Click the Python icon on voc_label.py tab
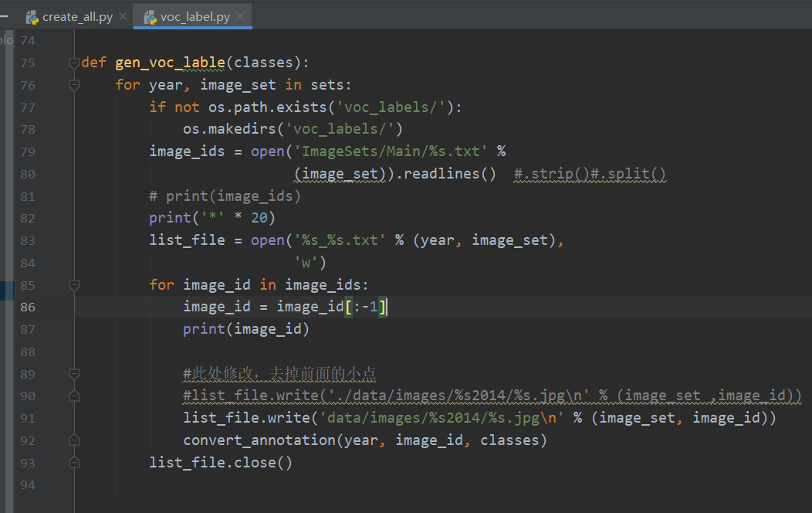 click(x=150, y=15)
